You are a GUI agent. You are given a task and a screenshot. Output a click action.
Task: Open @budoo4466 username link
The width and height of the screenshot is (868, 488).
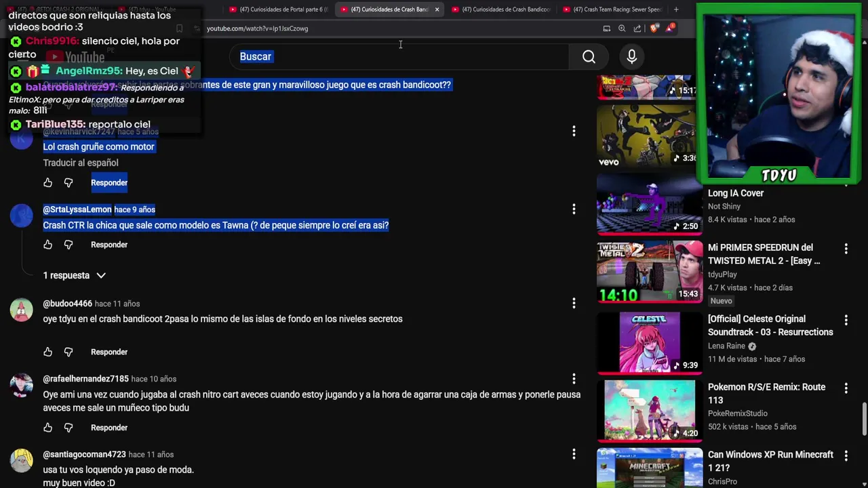coord(67,304)
